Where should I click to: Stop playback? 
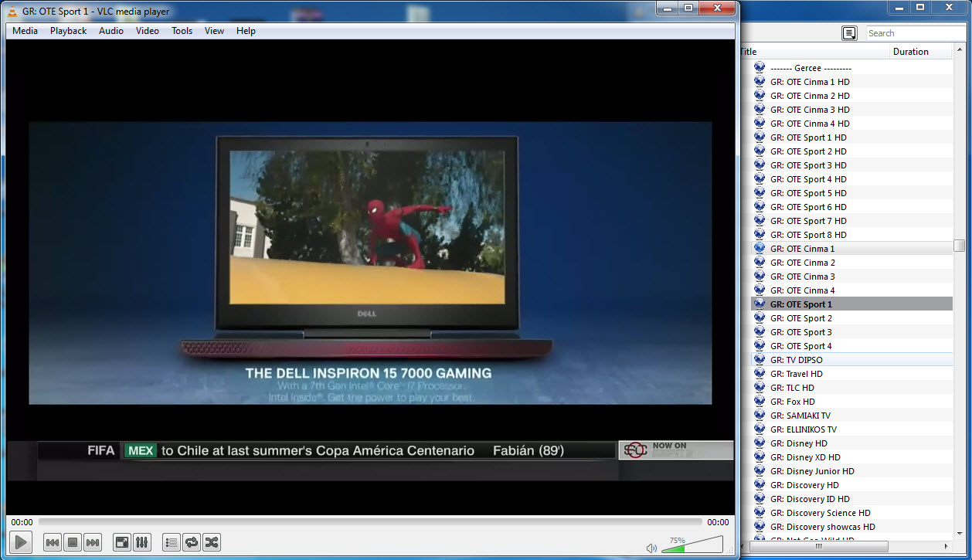pyautogui.click(x=73, y=542)
